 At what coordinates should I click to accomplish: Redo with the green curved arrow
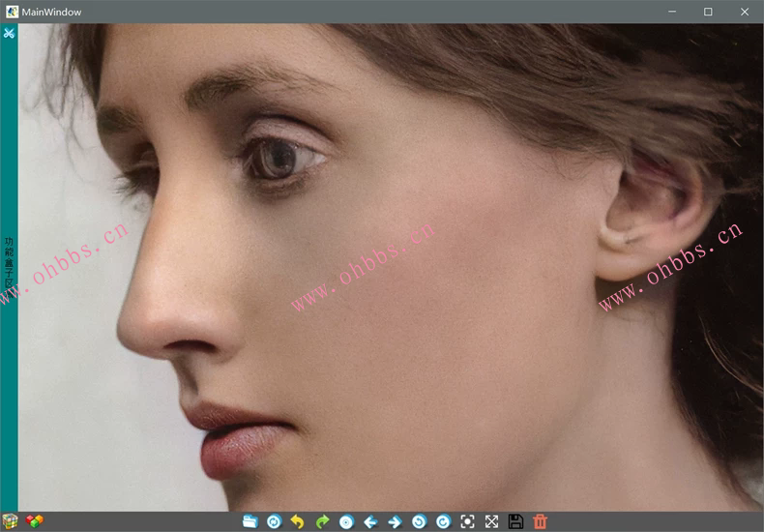pos(322,521)
